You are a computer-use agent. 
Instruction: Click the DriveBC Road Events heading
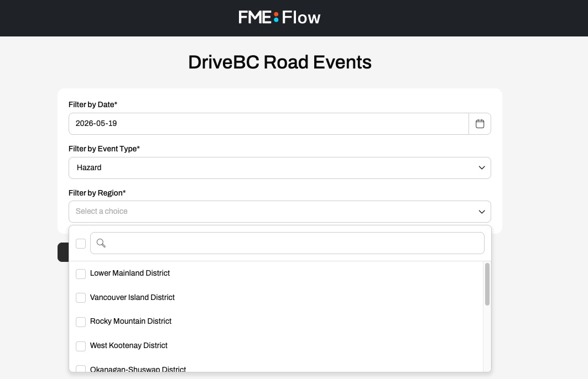pyautogui.click(x=280, y=62)
